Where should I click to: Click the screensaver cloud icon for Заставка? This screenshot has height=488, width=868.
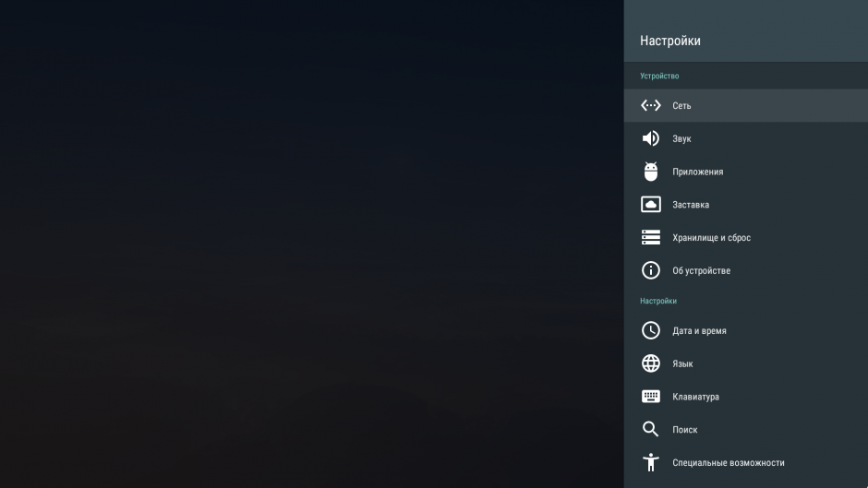coord(650,204)
